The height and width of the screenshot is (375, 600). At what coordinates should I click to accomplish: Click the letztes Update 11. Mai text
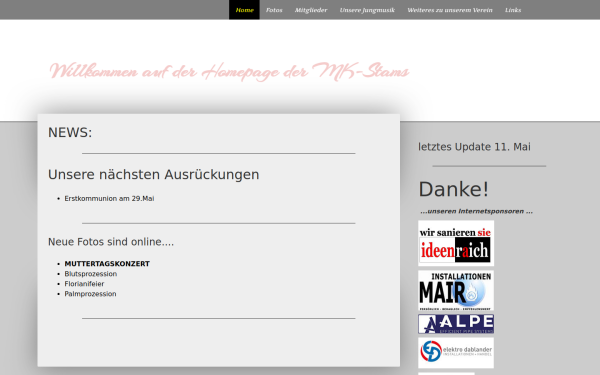pos(474,147)
